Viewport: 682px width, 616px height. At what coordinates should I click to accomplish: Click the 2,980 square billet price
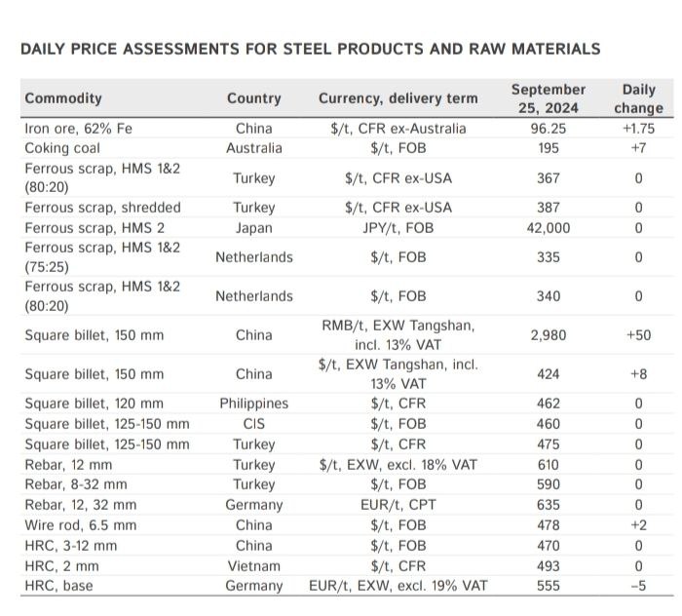(x=548, y=335)
